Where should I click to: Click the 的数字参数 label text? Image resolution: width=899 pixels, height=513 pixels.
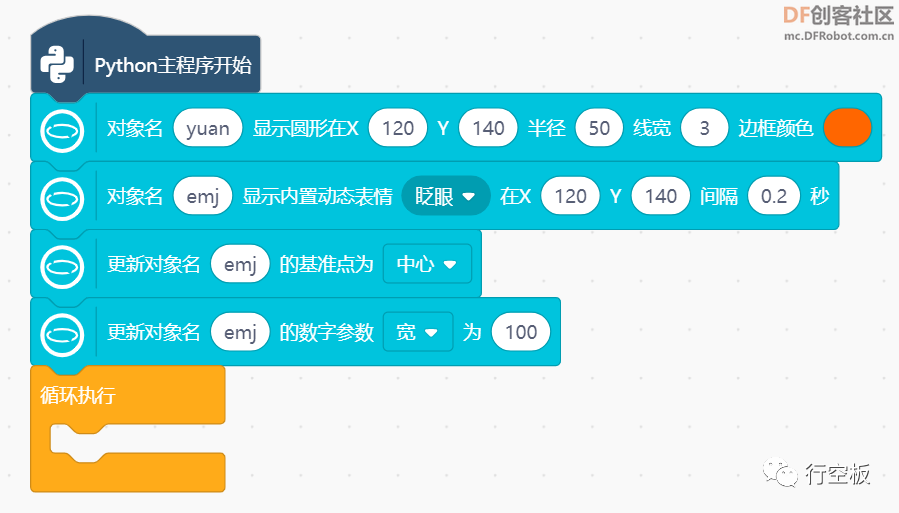(326, 332)
